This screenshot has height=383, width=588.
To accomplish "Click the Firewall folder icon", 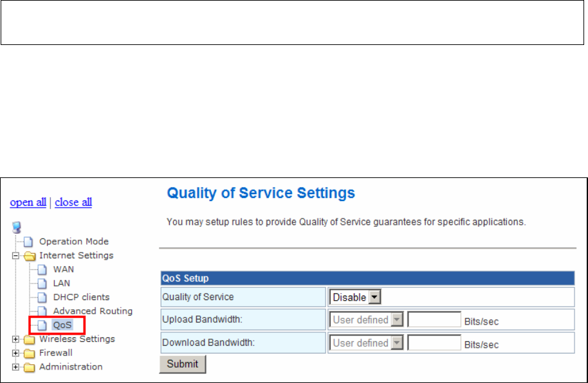I will 29,353.
